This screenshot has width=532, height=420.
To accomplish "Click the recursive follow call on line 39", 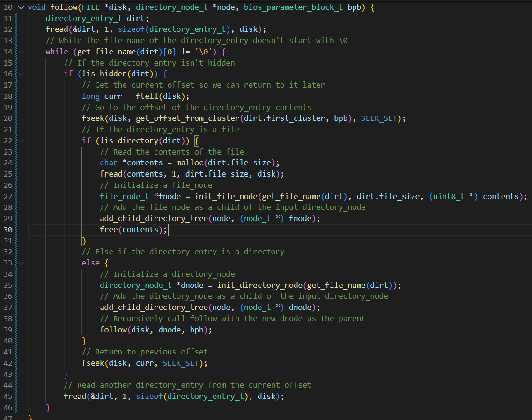I will click(x=113, y=330).
